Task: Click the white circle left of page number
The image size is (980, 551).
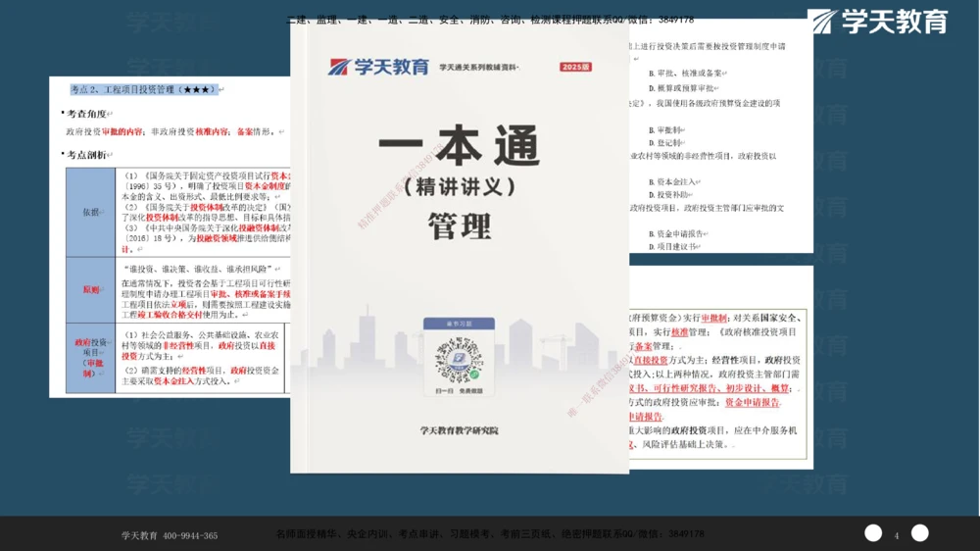Action: (873, 533)
